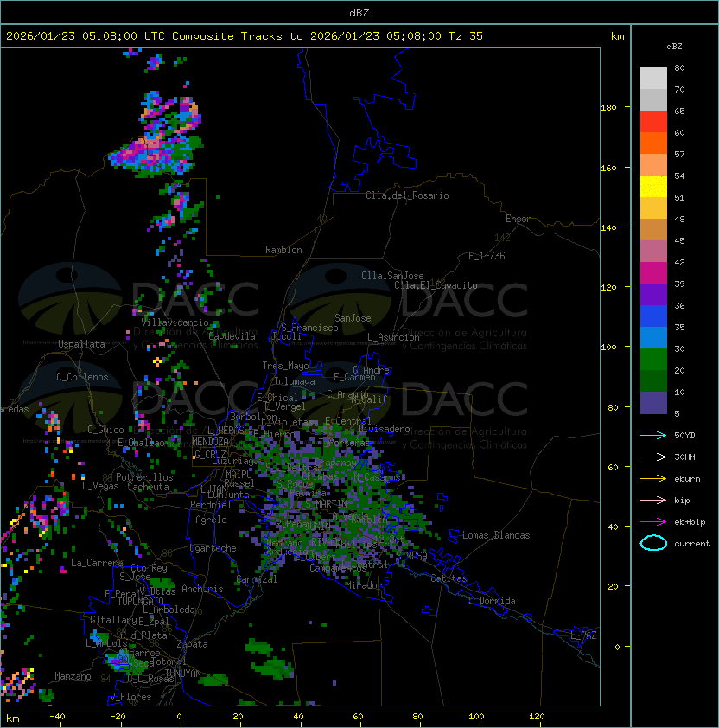The image size is (719, 728).
Task: Click the L_Dormida label
Action: [492, 601]
